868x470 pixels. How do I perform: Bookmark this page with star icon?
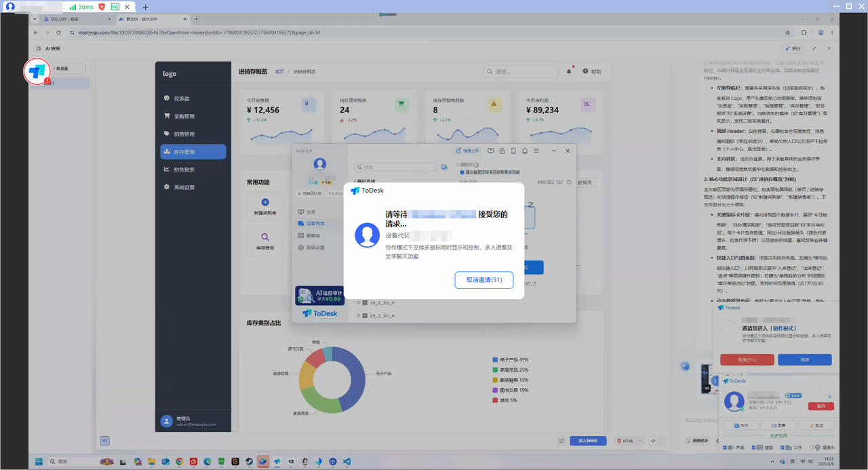(787, 33)
